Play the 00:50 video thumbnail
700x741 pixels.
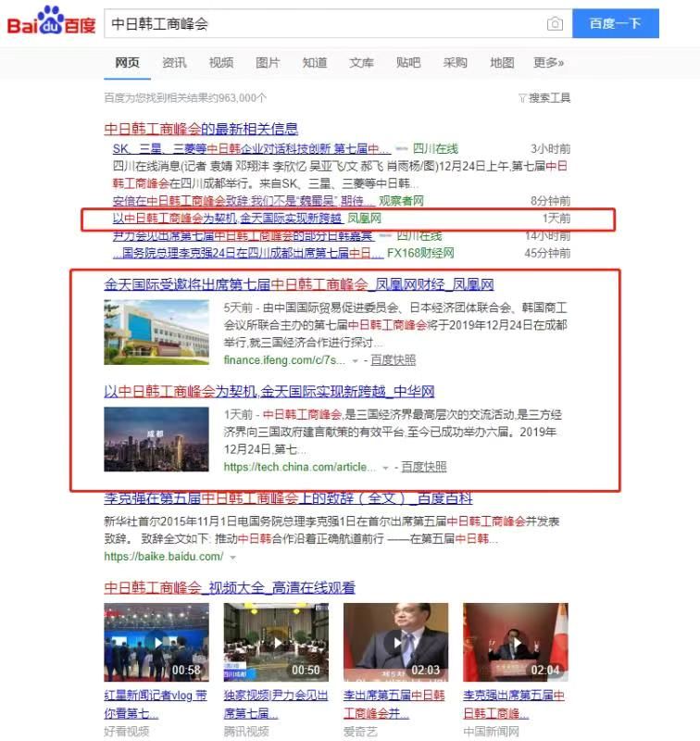coord(276,642)
